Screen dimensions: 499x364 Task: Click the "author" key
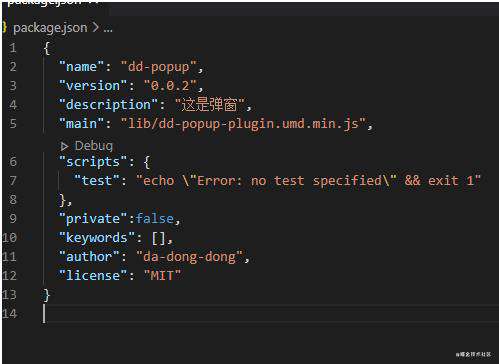coord(90,257)
